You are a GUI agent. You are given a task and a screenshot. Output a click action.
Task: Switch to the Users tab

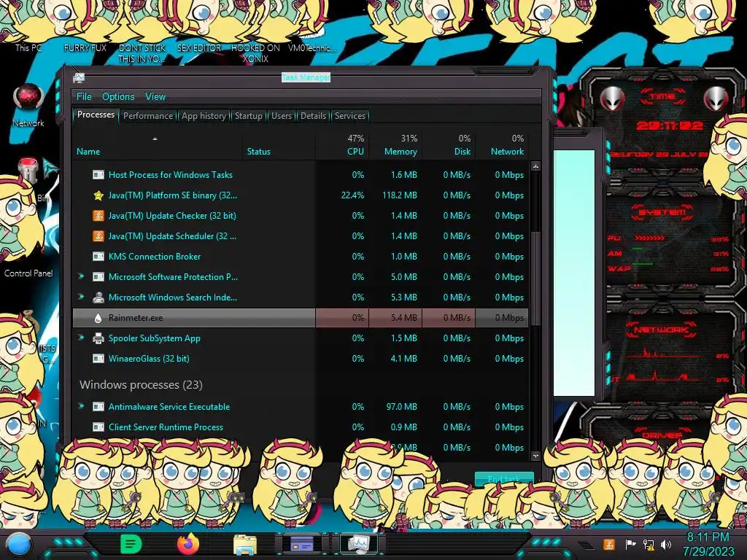[282, 116]
